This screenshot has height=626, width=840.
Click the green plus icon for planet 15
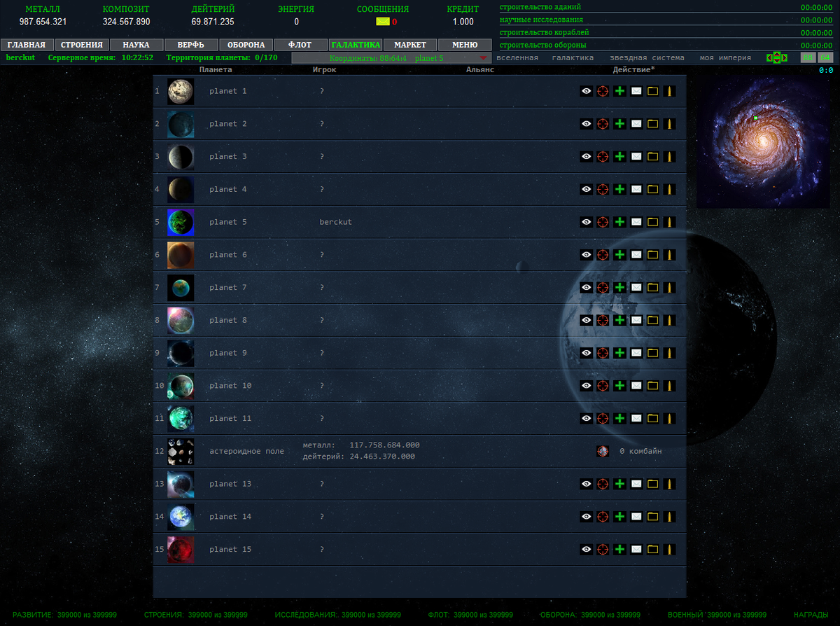tap(619, 550)
